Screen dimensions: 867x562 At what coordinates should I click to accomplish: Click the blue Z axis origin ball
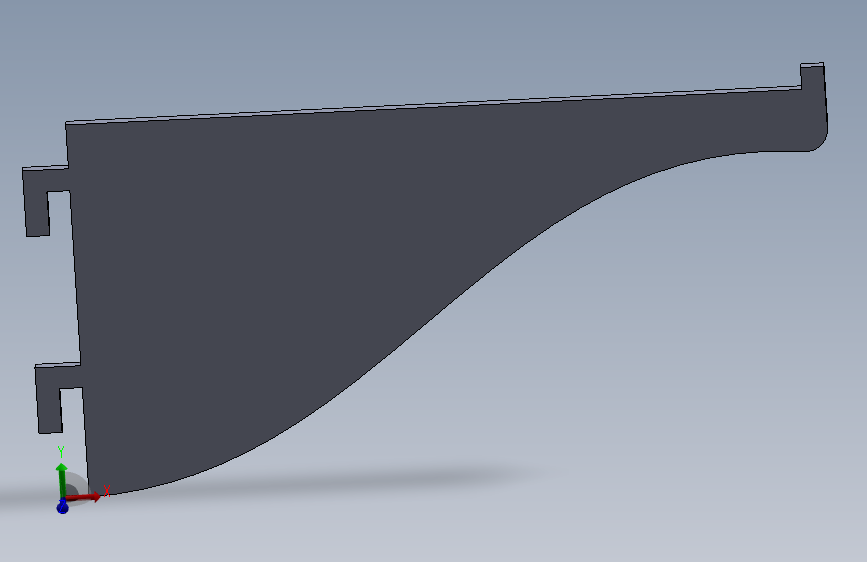click(x=62, y=507)
